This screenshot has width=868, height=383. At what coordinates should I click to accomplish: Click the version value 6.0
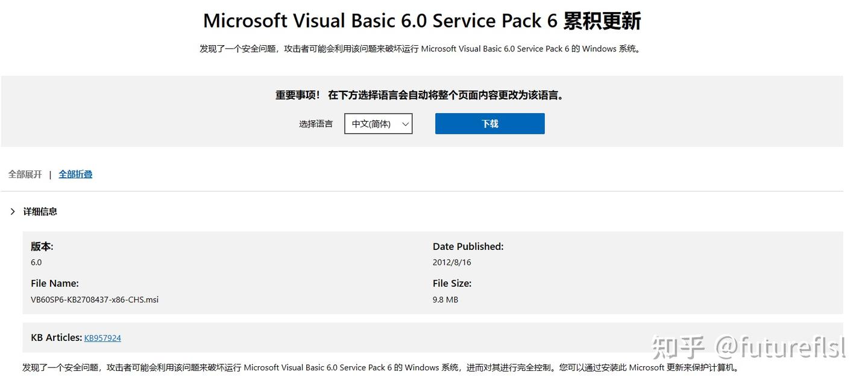pyautogui.click(x=36, y=262)
